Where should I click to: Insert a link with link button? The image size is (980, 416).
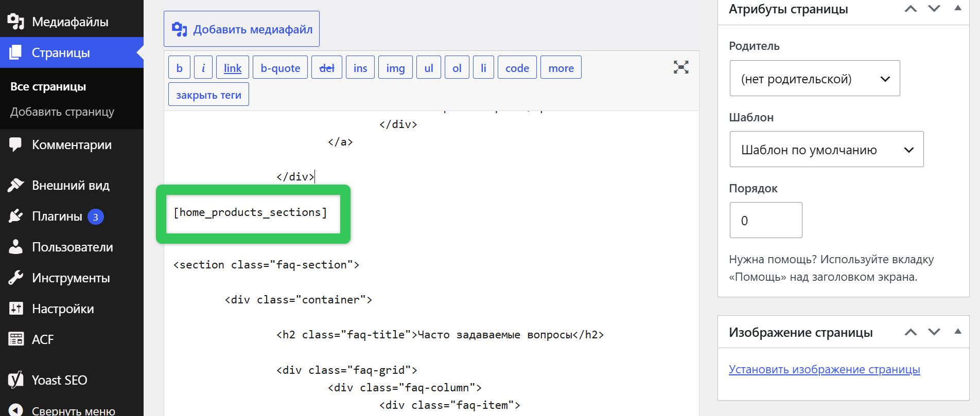pyautogui.click(x=233, y=67)
